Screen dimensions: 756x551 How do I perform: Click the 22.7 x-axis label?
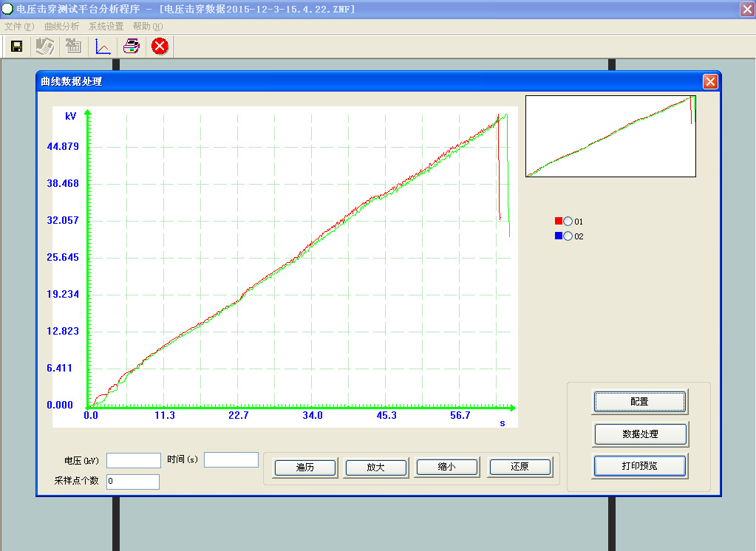239,416
